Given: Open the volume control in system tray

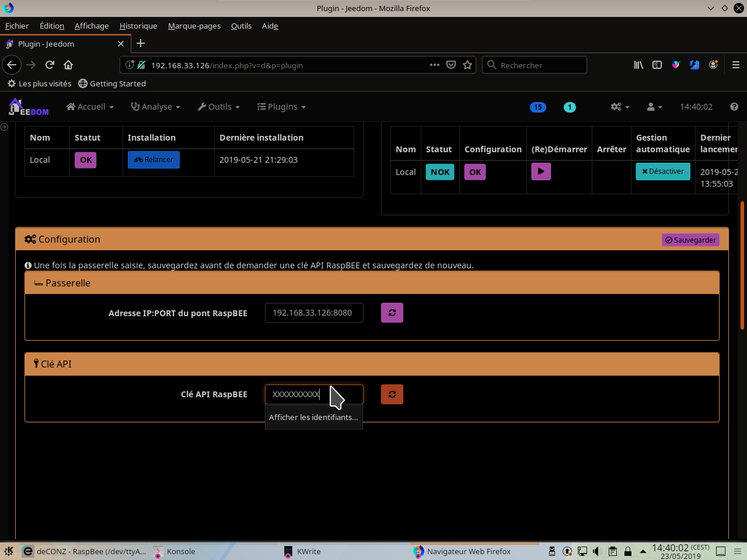Looking at the screenshot, I should [597, 551].
